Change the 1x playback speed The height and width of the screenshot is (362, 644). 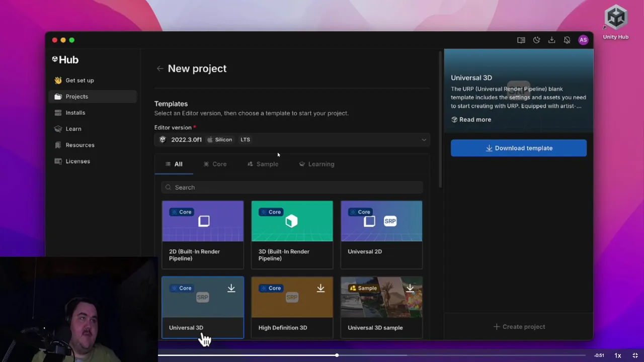coord(618,355)
